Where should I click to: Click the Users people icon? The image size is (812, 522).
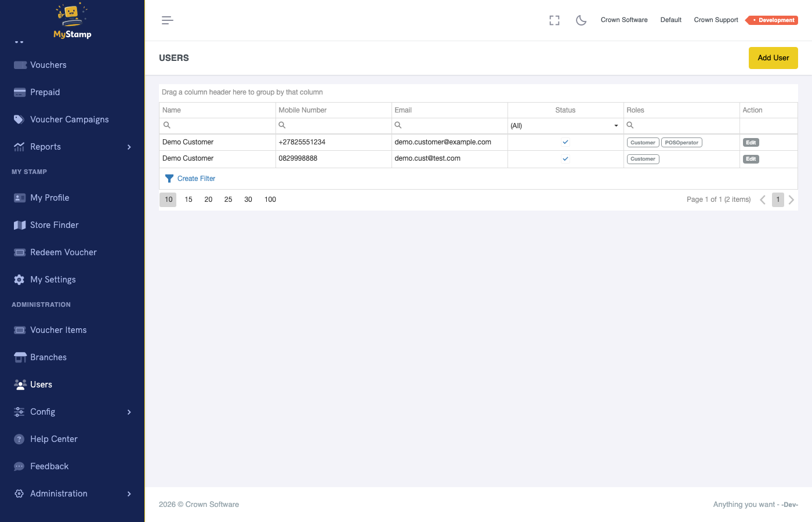(20, 385)
